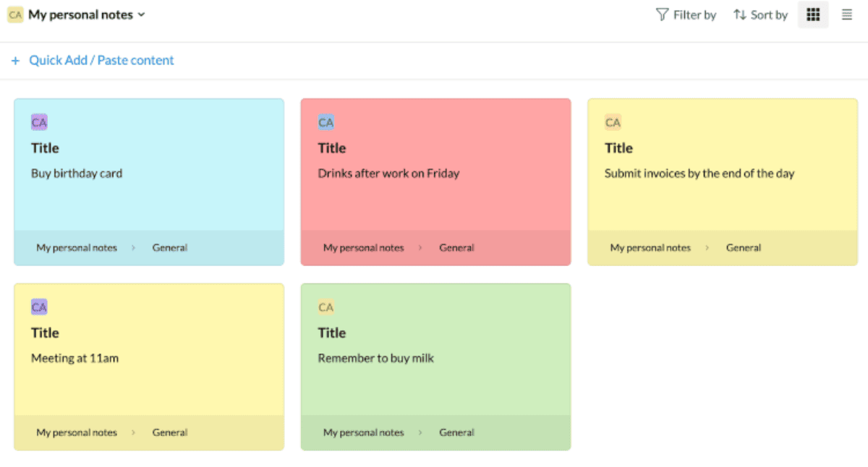Expand My personal notes workspace dropdown
868x467 pixels.
pos(141,14)
